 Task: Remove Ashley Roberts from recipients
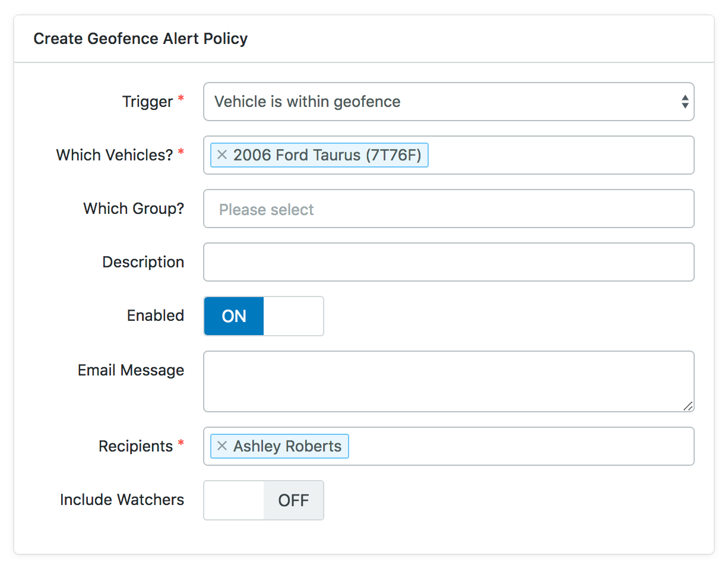tap(222, 446)
